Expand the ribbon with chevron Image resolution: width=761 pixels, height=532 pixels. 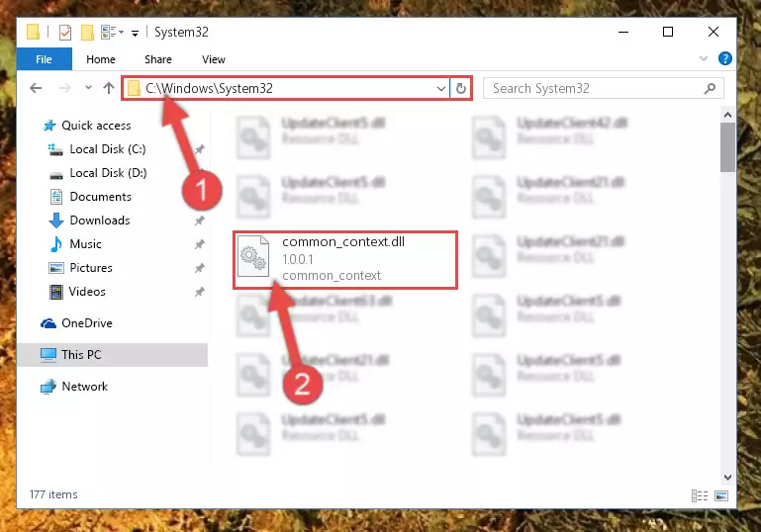pos(704,58)
